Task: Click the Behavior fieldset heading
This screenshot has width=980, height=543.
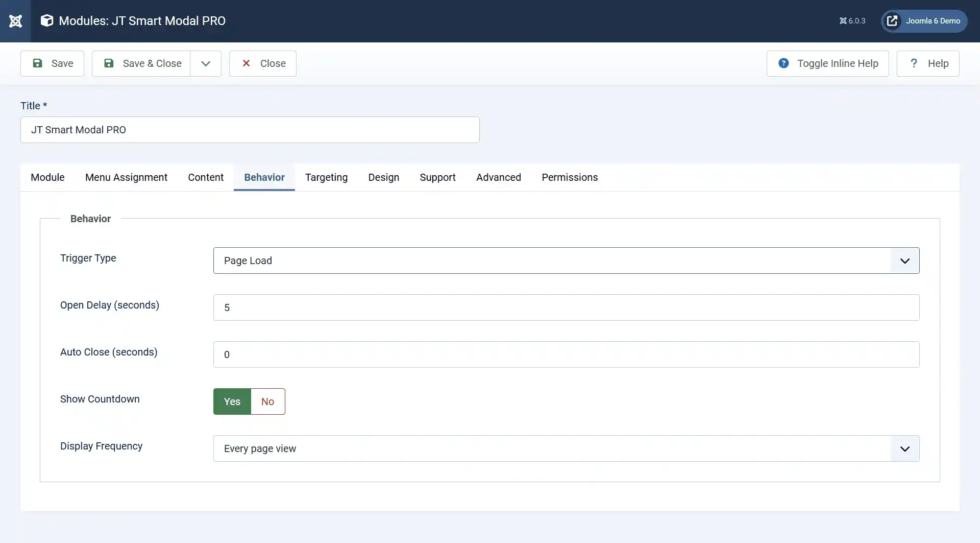Action: click(x=90, y=219)
